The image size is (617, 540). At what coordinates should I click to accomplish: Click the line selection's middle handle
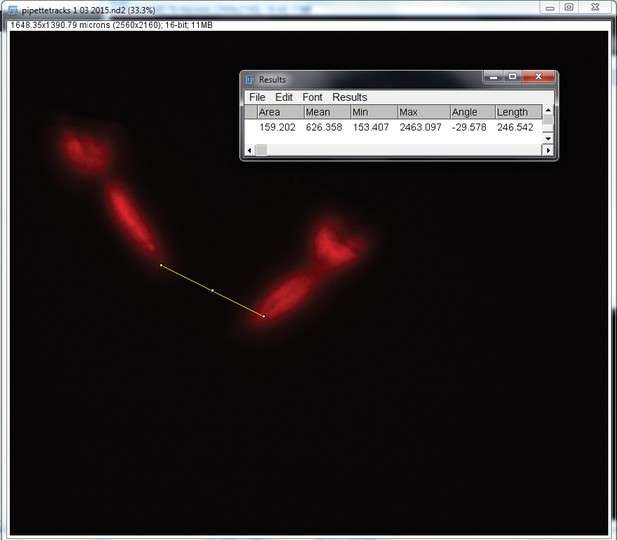(212, 290)
